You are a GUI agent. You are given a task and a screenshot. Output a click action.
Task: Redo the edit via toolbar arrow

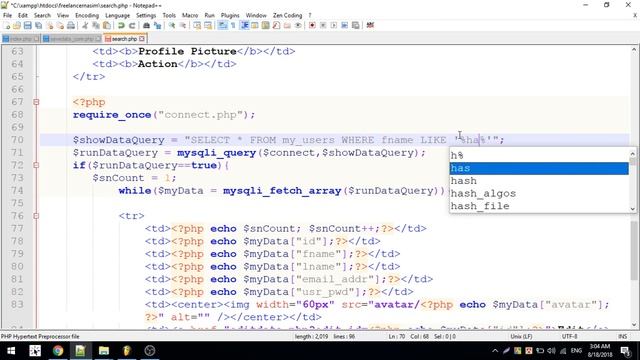coord(132,26)
